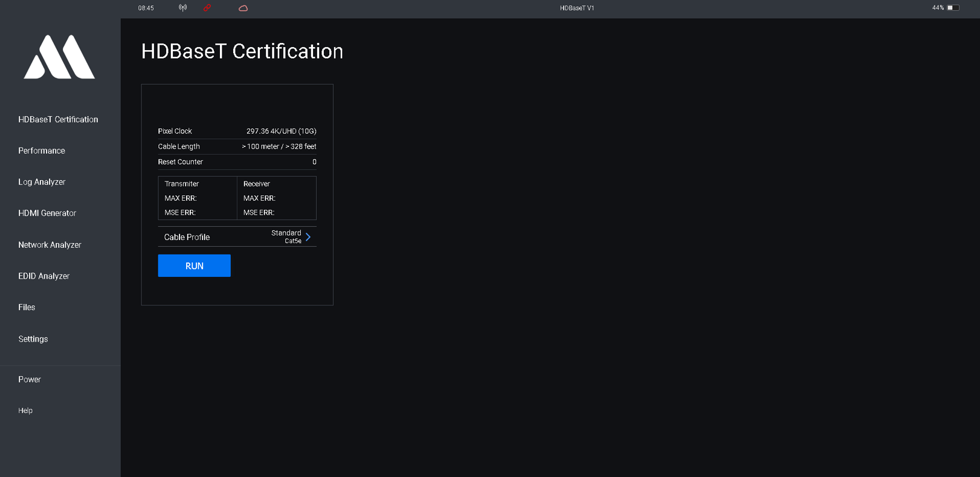Click the Pixel Clock value 297.36 4K/UHD

(x=281, y=131)
